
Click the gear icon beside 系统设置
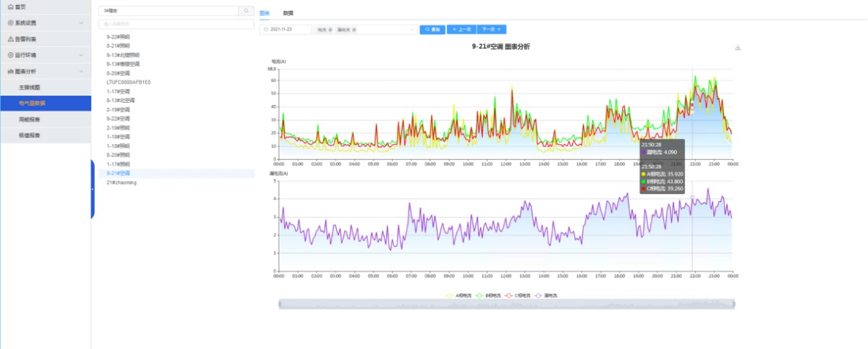(10, 22)
